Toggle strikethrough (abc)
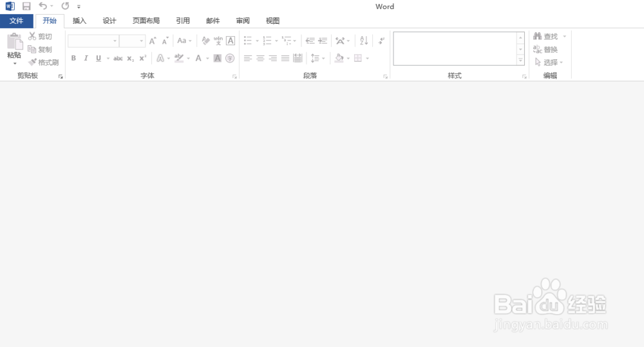The height and width of the screenshot is (347, 644). coord(118,59)
